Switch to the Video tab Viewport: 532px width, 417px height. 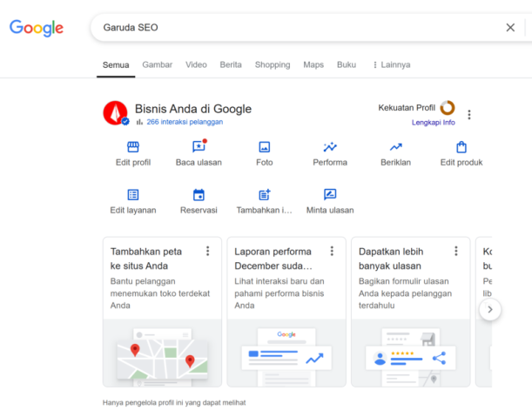point(196,64)
